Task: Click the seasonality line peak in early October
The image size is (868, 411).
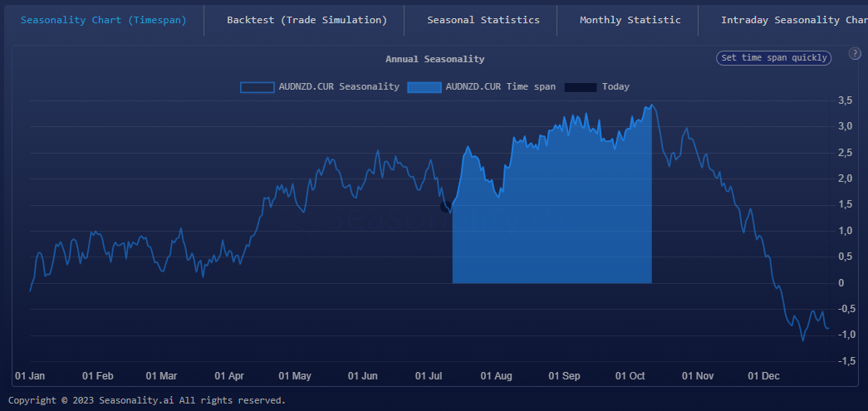Action: point(653,105)
